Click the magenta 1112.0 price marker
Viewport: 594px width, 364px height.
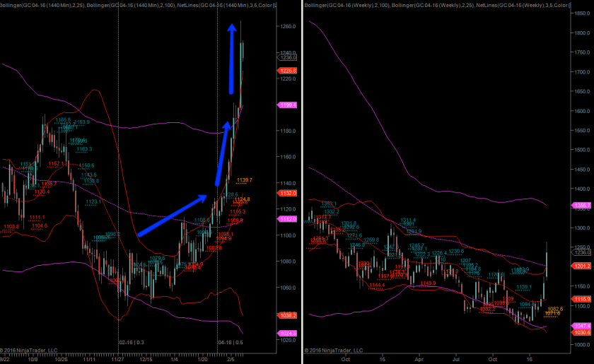coord(288,219)
